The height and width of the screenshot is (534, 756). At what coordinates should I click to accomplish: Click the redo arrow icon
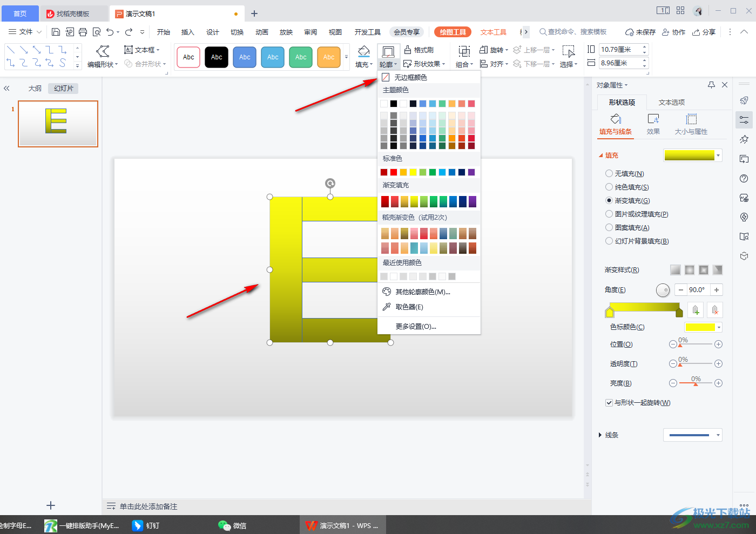[129, 32]
